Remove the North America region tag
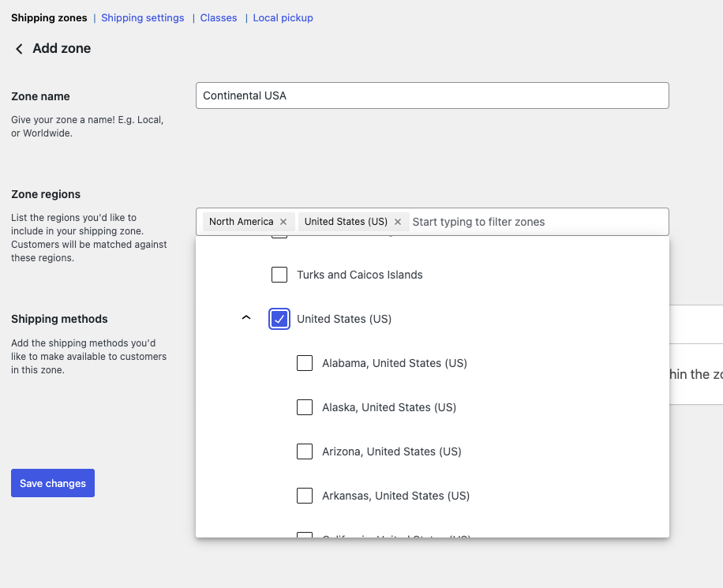 283,222
